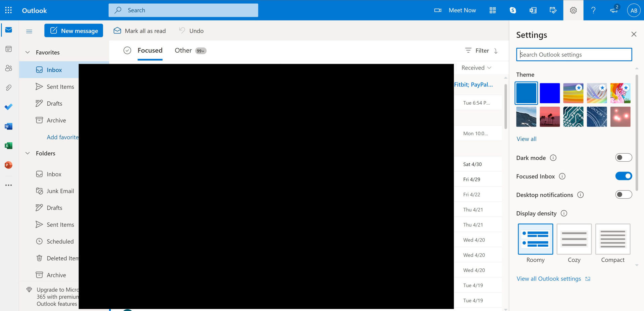Enable the Dark mode toggle

point(623,158)
